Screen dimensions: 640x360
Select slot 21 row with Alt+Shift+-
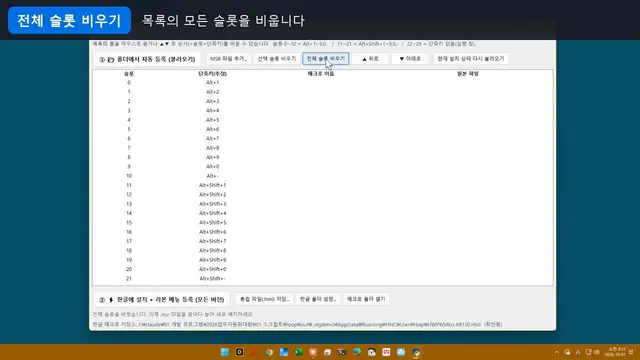(322, 279)
